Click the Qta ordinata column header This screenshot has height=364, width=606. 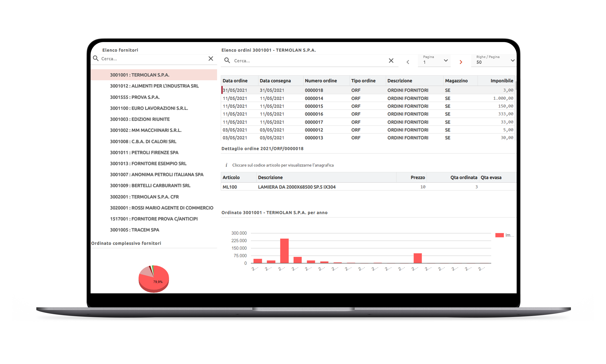[453, 177]
